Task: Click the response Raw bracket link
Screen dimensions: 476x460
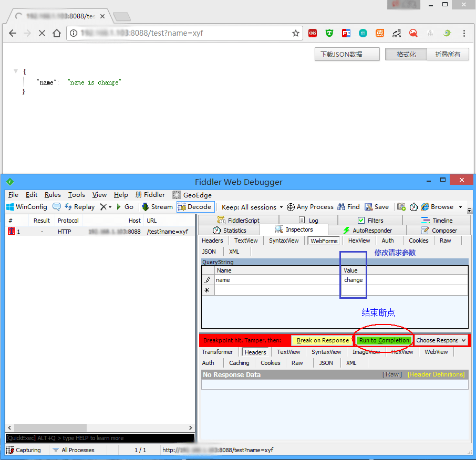Action: (x=392, y=374)
